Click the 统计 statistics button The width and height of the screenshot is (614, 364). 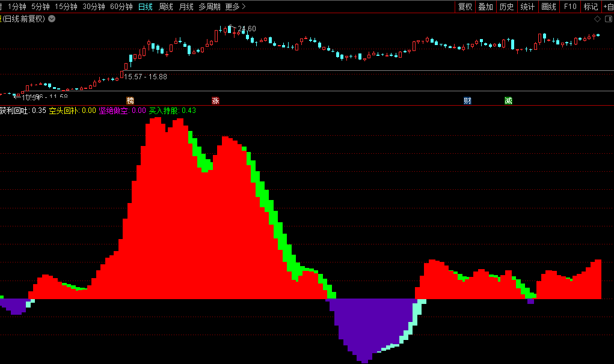[527, 7]
